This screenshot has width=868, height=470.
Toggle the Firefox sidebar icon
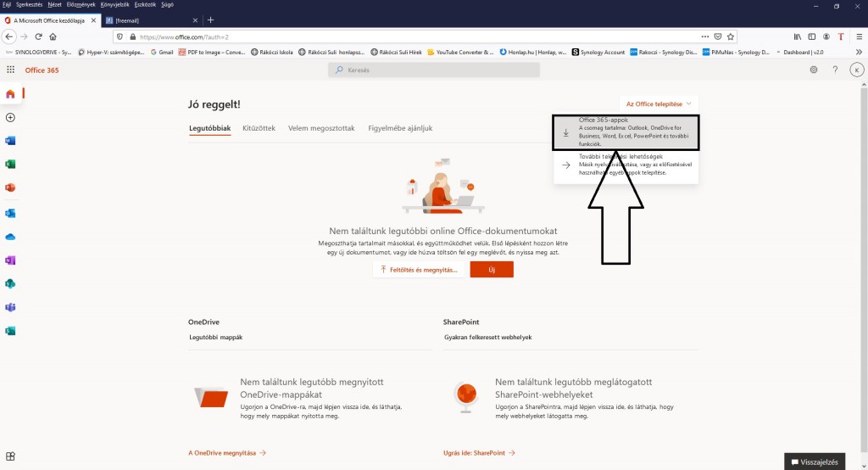point(811,36)
